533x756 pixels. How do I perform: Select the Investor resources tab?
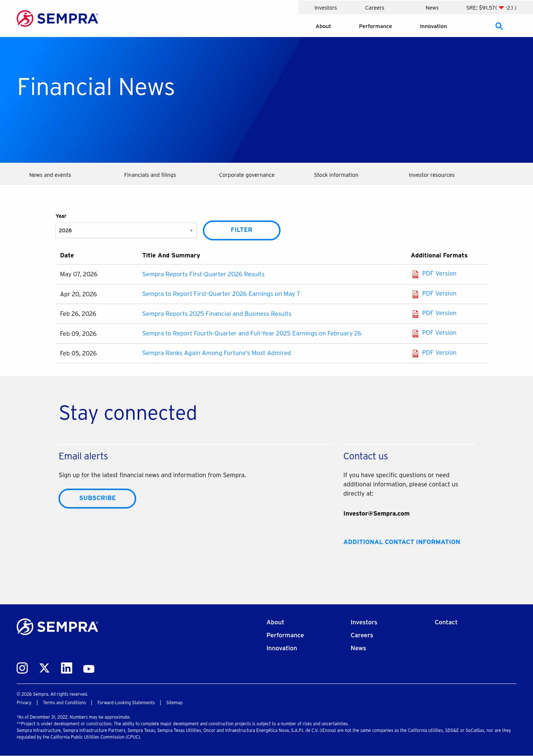tap(432, 175)
